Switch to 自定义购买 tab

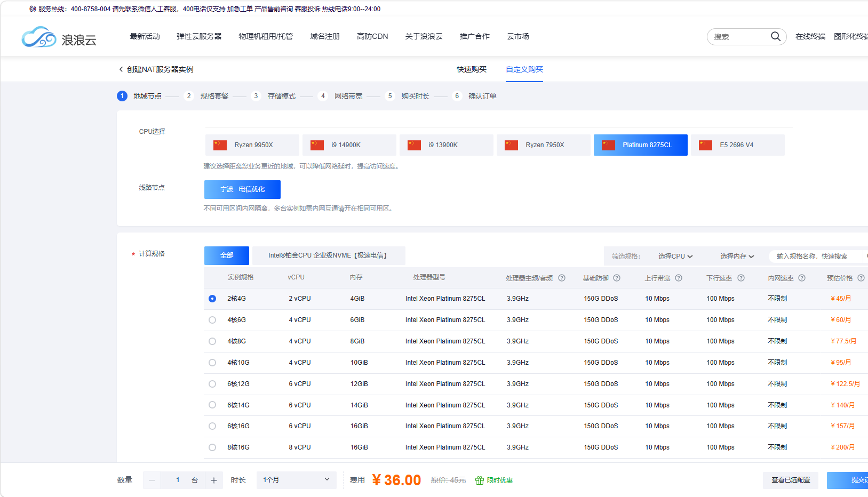click(x=524, y=69)
